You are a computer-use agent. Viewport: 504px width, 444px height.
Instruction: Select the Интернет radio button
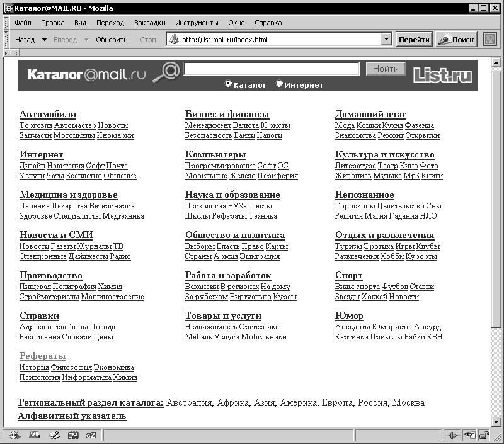point(279,84)
